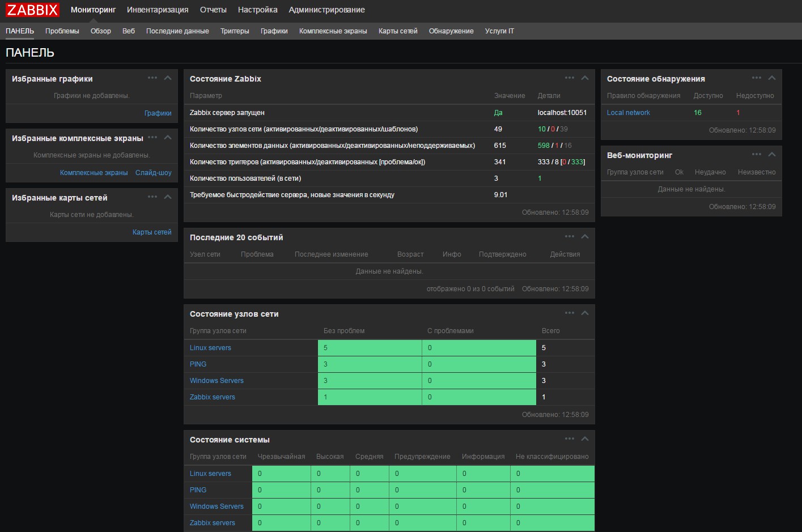Collapse the Состояние обнаружения widget
Screen dimensions: 802x532
[772, 78]
